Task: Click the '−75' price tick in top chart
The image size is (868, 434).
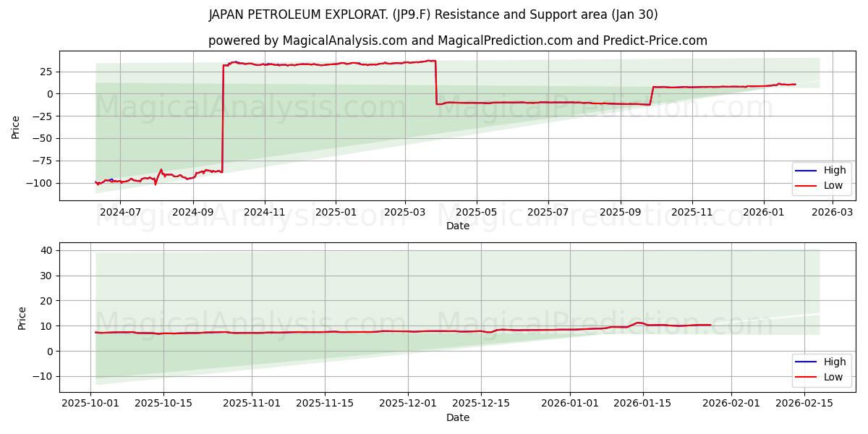Action: [43, 161]
